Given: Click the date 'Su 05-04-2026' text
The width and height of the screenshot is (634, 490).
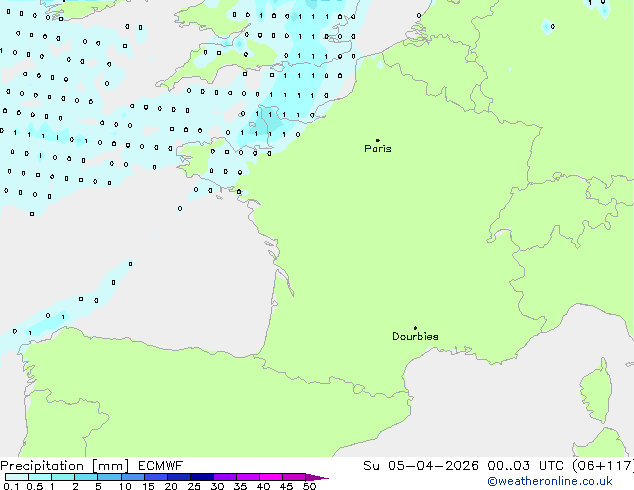Looking at the screenshot, I should [x=421, y=466].
